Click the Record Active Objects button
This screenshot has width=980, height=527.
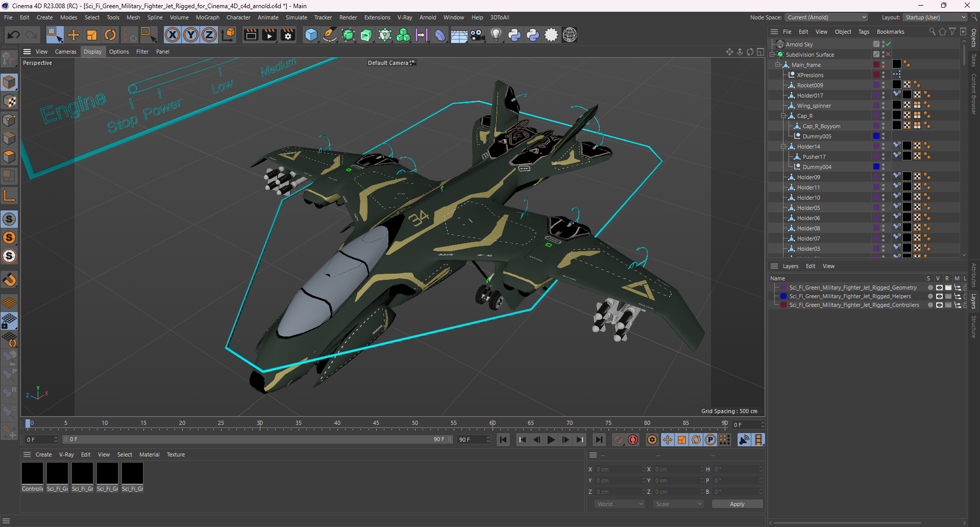click(619, 440)
